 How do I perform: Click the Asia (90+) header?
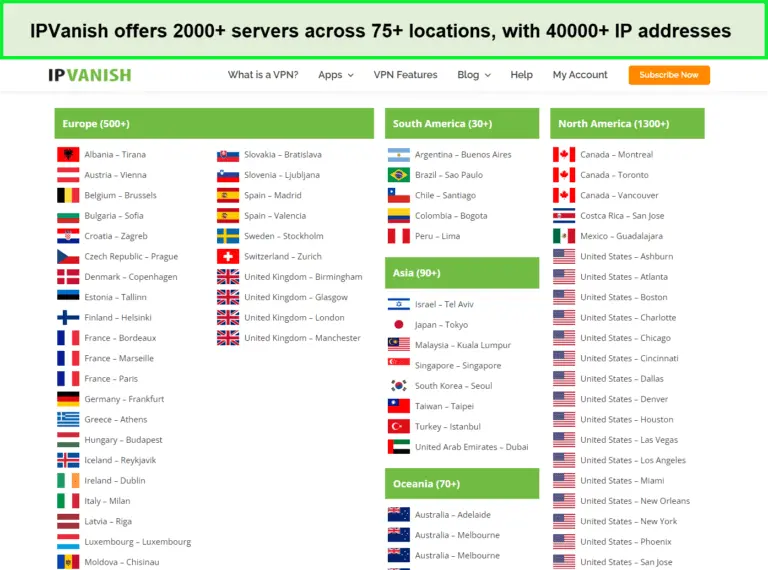462,273
